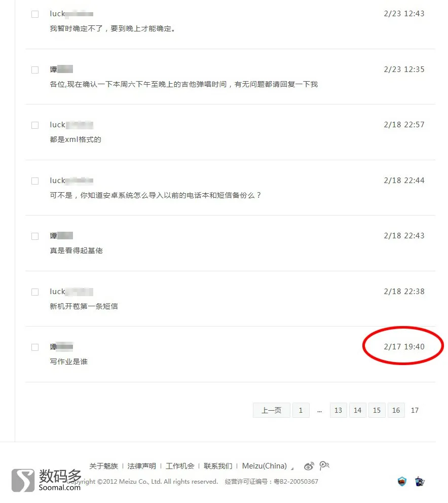
Task: Click the police badge icon in the footer
Action: [x=420, y=481]
